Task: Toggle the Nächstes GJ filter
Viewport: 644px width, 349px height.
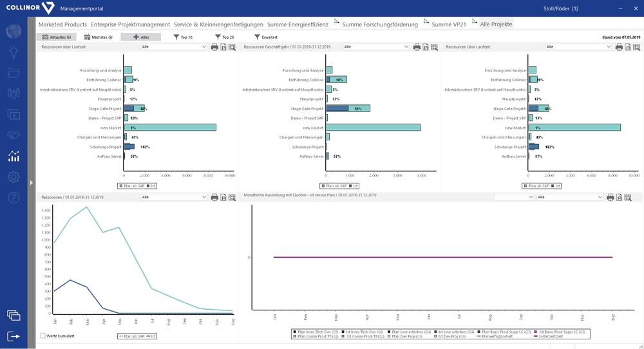Action: click(x=98, y=37)
